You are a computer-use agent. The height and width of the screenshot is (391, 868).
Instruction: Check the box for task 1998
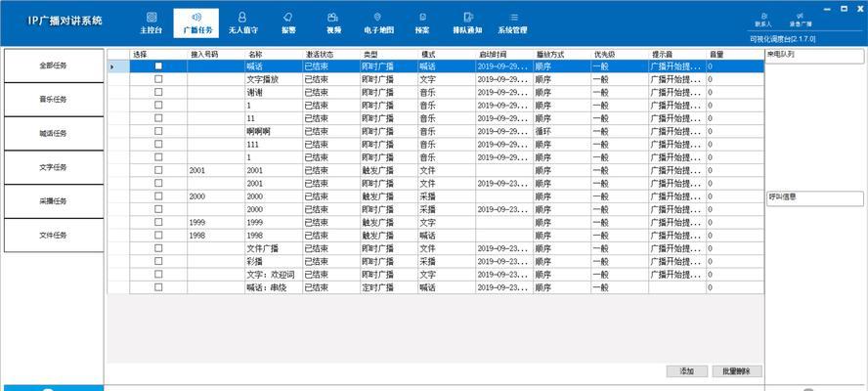click(x=159, y=235)
